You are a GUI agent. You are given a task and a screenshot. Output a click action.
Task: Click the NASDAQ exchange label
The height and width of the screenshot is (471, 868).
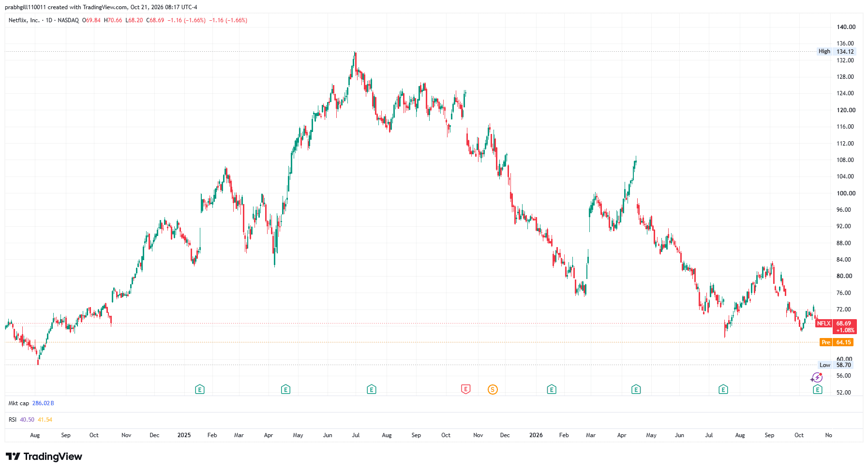[x=68, y=20]
